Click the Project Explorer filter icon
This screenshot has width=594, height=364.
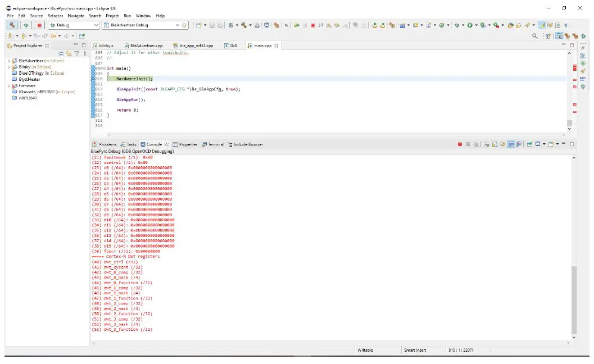coord(77,54)
